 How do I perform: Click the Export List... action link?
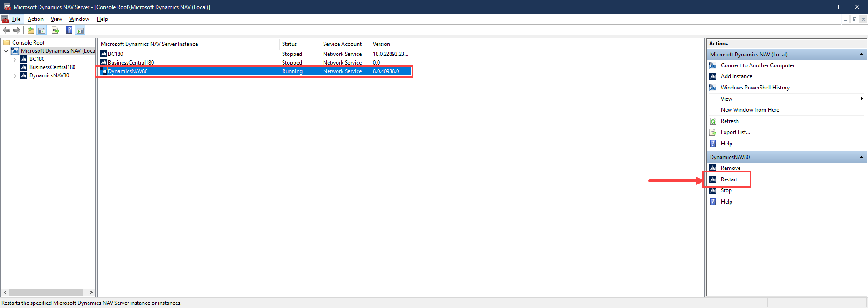pyautogui.click(x=736, y=132)
